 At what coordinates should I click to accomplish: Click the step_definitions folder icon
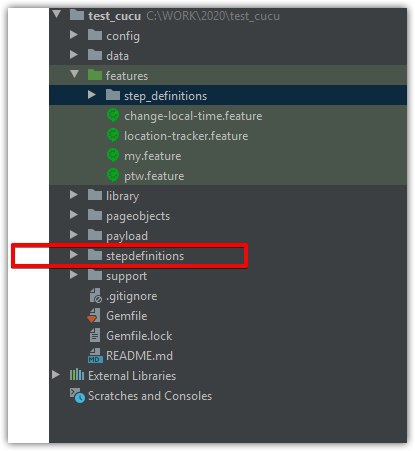tap(113, 95)
